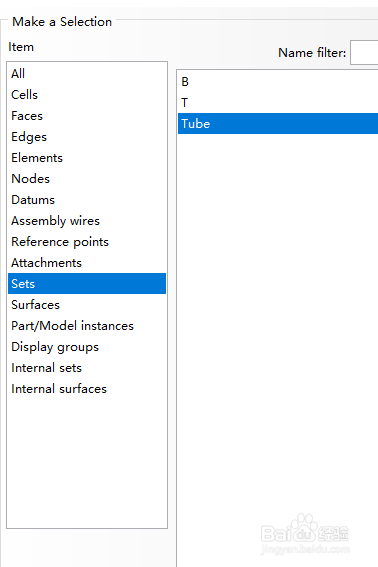Select set B in the names list
378x567 pixels.
click(278, 82)
